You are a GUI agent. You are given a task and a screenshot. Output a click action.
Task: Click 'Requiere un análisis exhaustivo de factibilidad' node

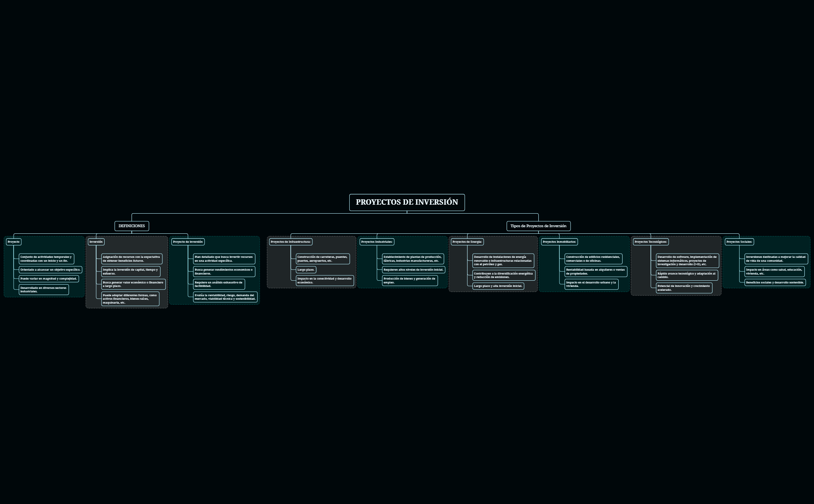[219, 284]
